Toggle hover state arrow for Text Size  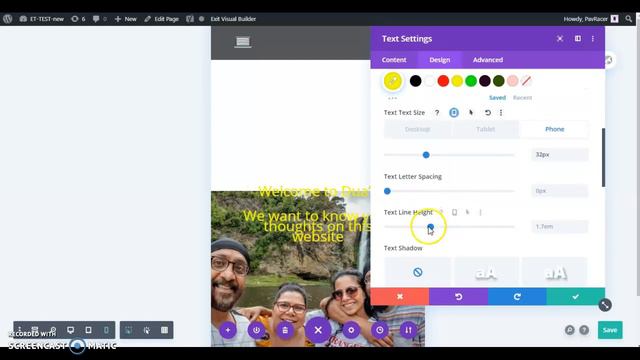471,113
